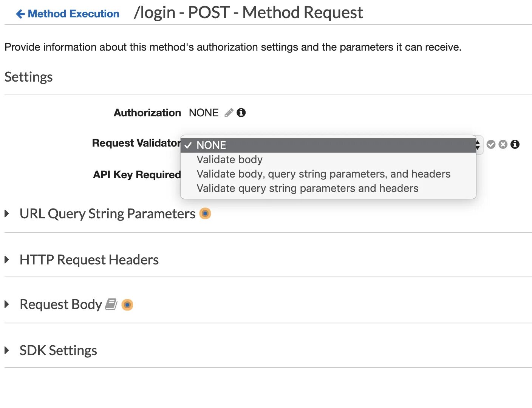
Task: Click the back arrow beside Method Execution
Action: pyautogui.click(x=20, y=14)
